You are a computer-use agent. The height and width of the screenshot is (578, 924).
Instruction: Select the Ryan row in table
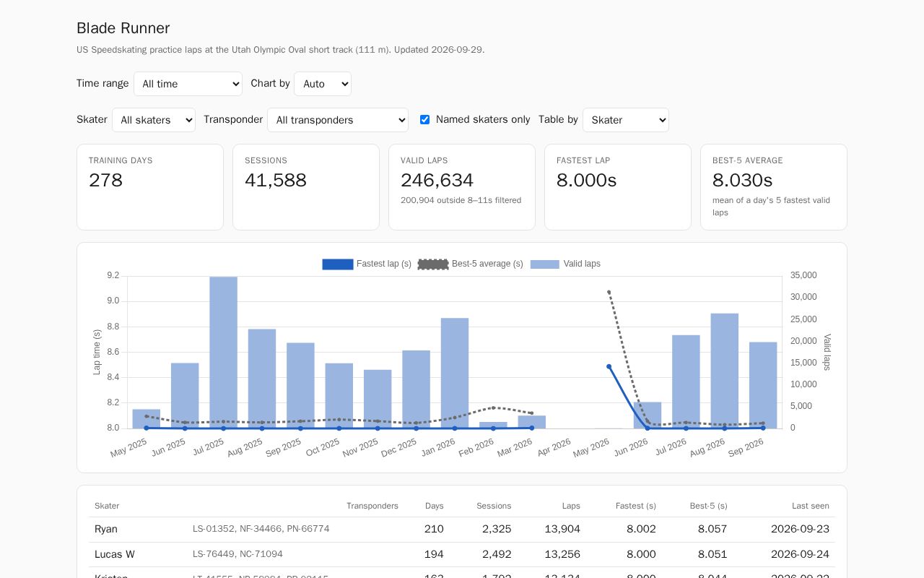[462, 530]
